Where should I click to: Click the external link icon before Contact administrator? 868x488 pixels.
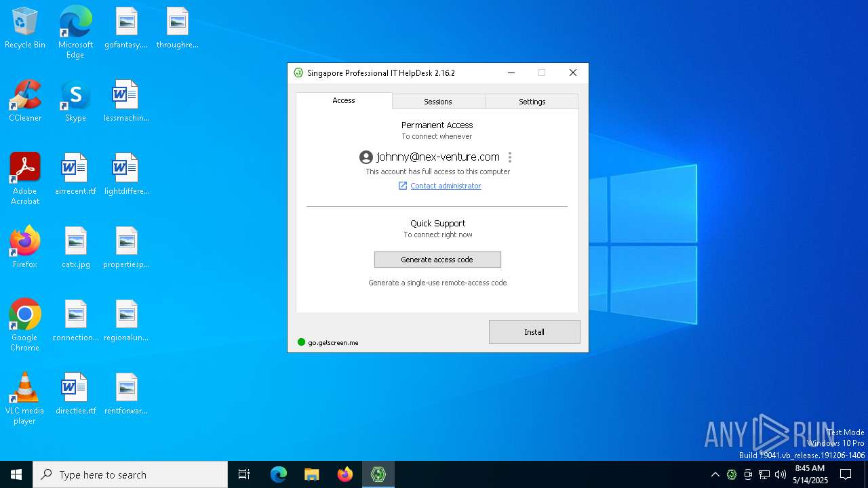pos(403,186)
